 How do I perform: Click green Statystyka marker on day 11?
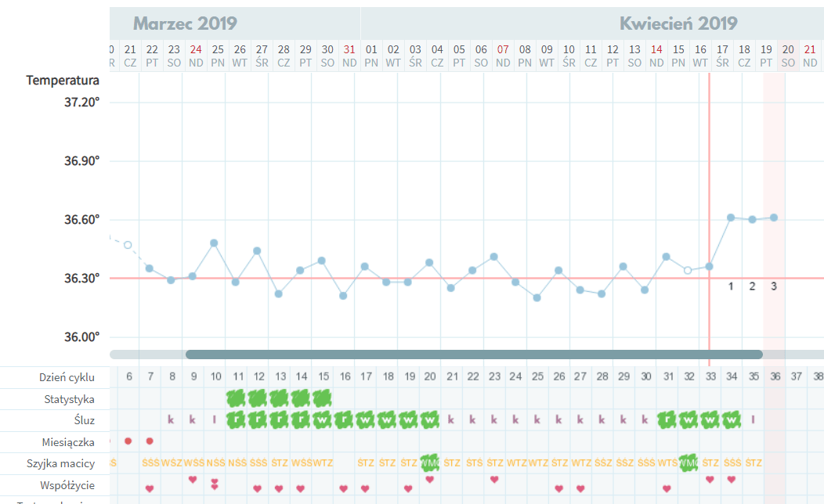point(237,398)
